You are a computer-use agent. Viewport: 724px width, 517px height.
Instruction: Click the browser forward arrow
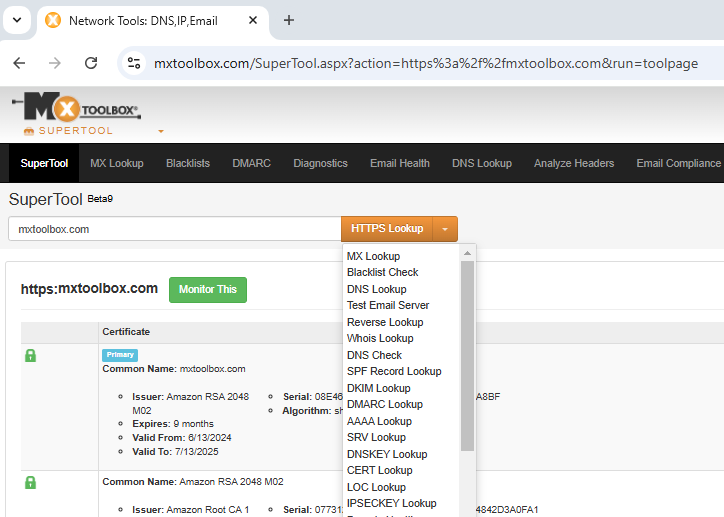[x=55, y=63]
